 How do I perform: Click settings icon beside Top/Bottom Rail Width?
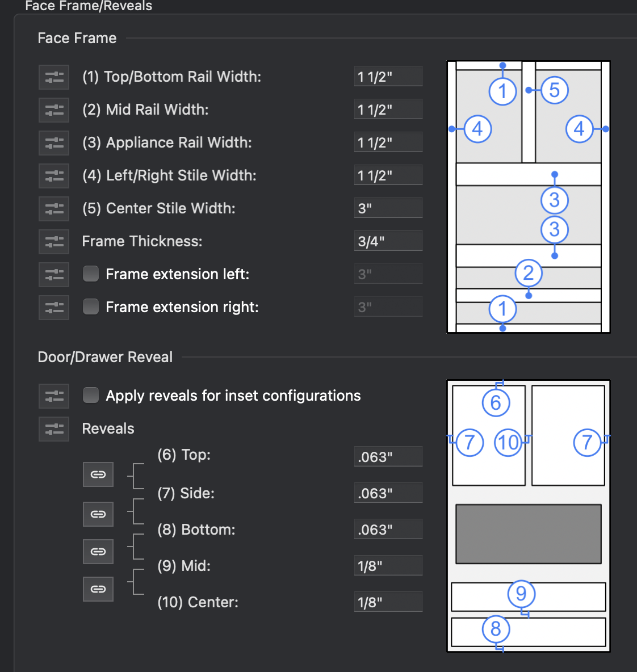(54, 77)
